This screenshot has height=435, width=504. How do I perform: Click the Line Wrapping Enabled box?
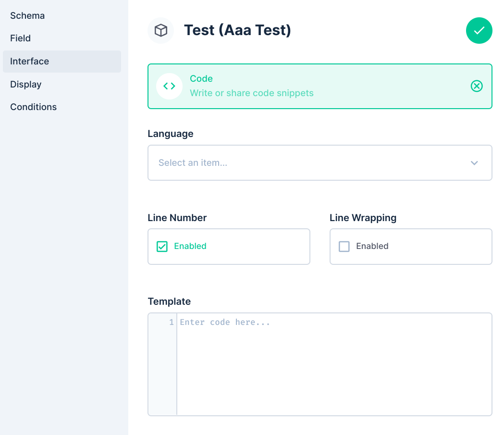tap(411, 247)
